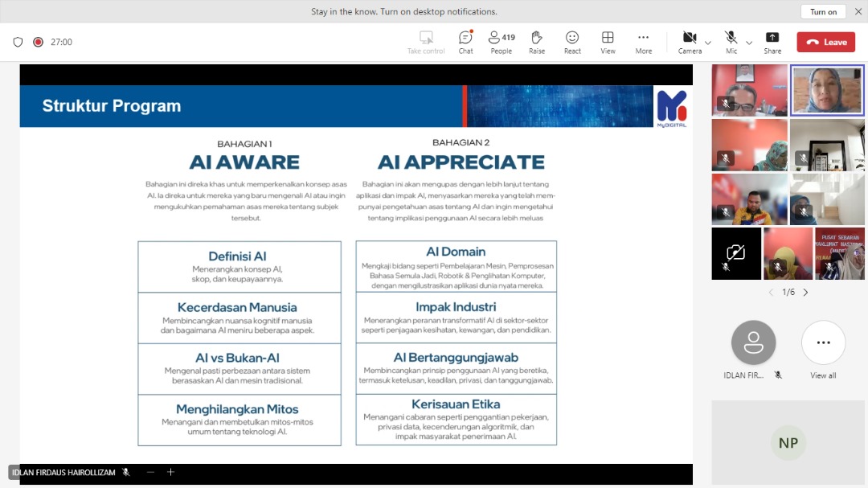This screenshot has width=868, height=488.
Task: Click the shield security icon
Action: [x=18, y=42]
